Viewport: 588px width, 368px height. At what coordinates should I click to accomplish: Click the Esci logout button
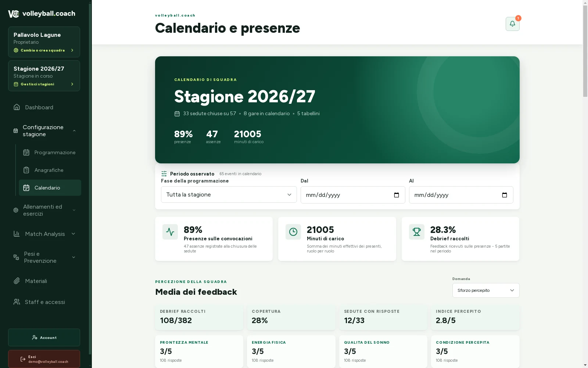pyautogui.click(x=44, y=359)
